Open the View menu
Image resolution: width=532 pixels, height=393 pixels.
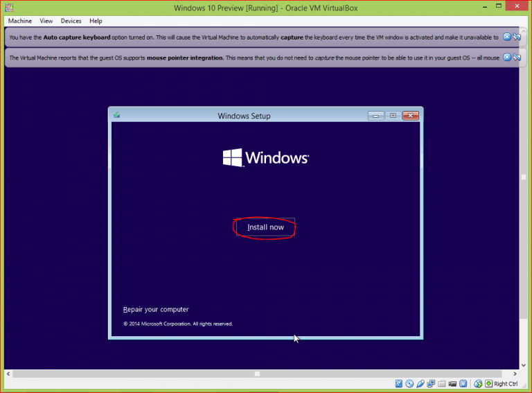pos(46,21)
